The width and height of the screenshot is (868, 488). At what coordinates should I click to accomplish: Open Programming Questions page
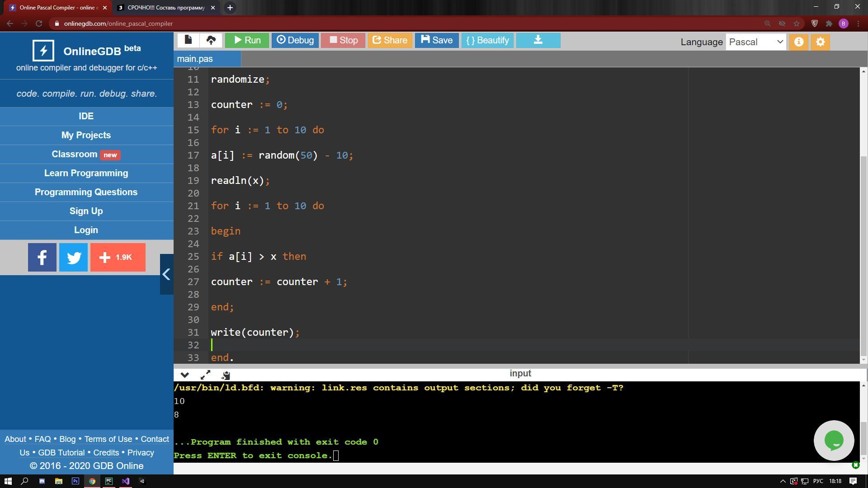tap(86, 192)
